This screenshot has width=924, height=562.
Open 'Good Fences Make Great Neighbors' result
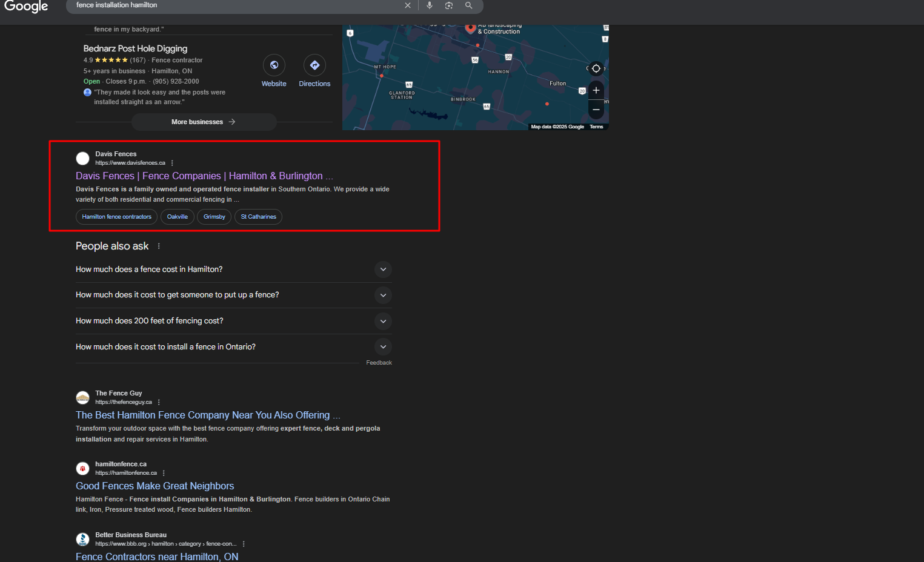point(155,486)
